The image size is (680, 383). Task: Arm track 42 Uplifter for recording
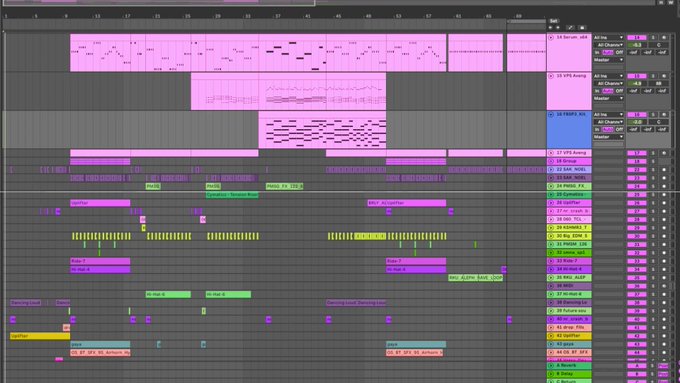point(664,336)
